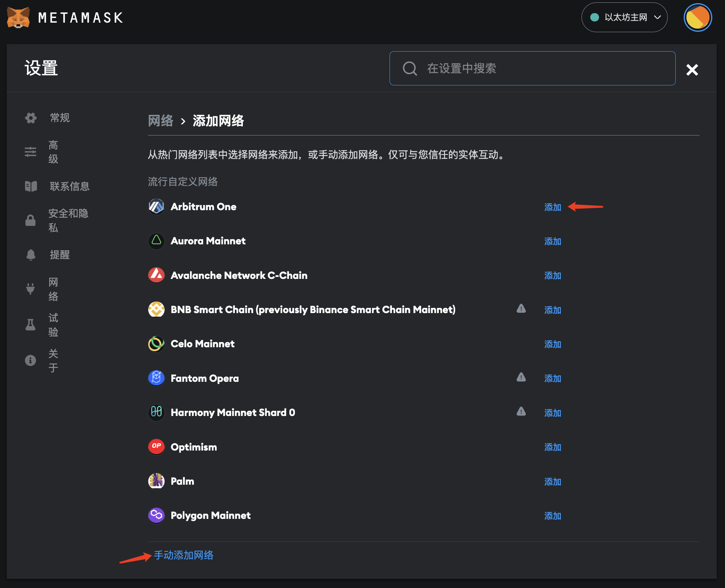725x588 pixels.
Task: Click the Harmony Mainnet warning icon
Action: click(x=521, y=411)
